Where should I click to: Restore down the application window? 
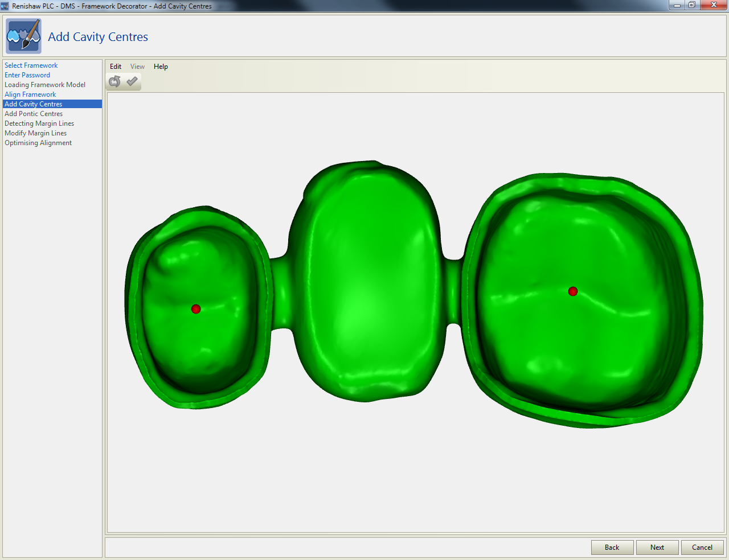(692, 5)
